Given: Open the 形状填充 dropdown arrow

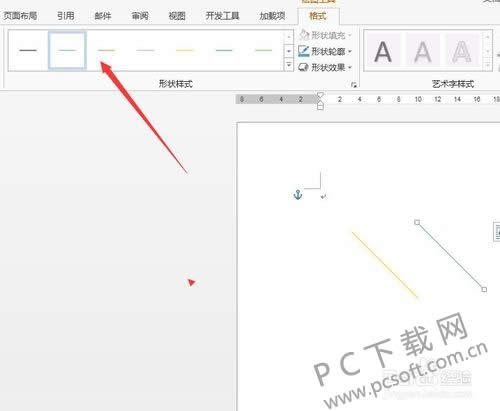Looking at the screenshot, I should (x=350, y=35).
